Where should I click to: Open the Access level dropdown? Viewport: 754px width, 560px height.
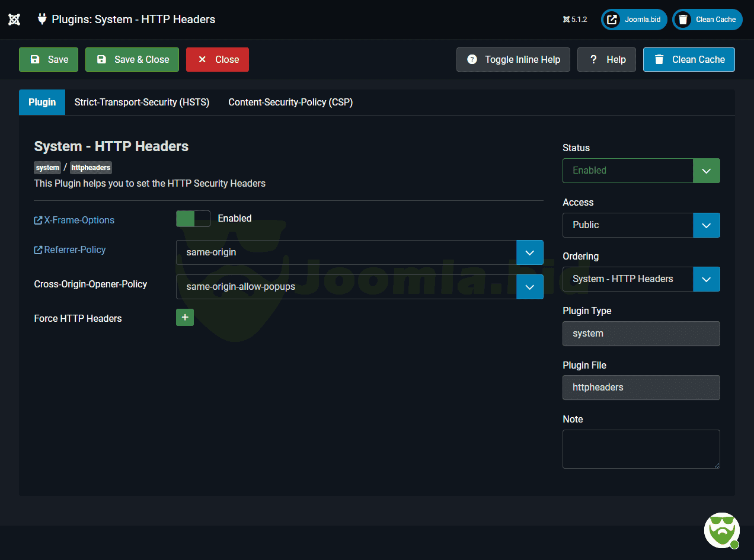coord(641,225)
